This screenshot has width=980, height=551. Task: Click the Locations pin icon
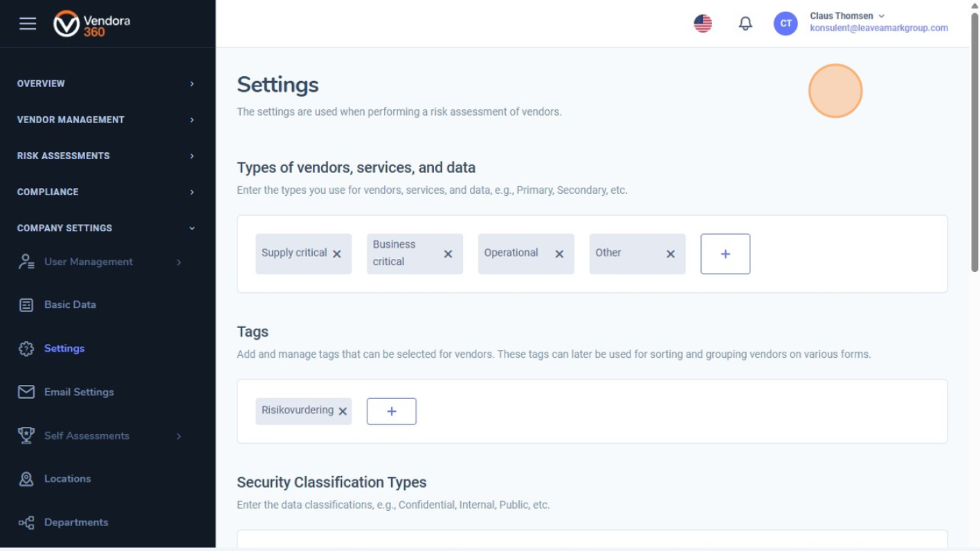[x=26, y=479]
